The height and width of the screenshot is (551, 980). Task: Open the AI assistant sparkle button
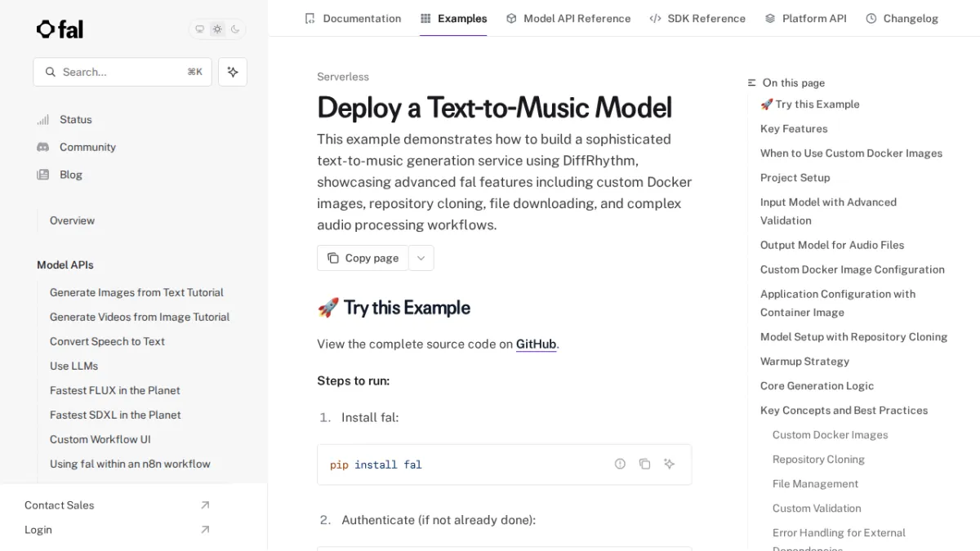click(x=233, y=72)
